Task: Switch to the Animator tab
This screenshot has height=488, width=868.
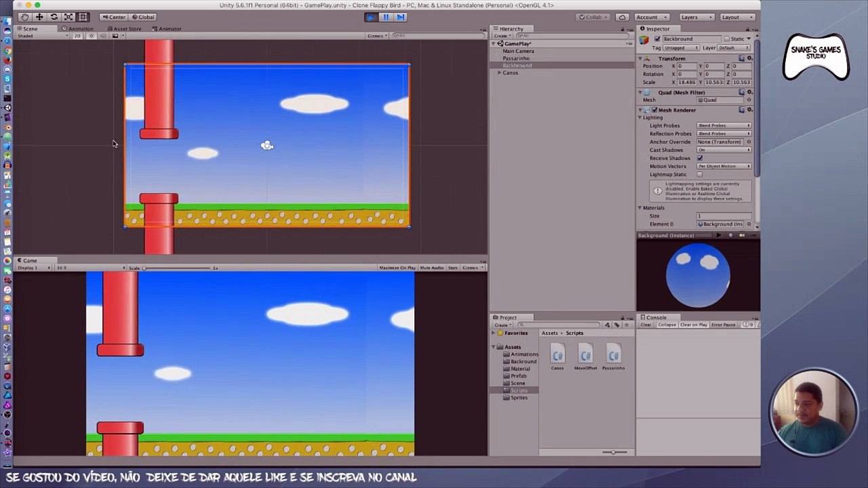Action: 167,28
